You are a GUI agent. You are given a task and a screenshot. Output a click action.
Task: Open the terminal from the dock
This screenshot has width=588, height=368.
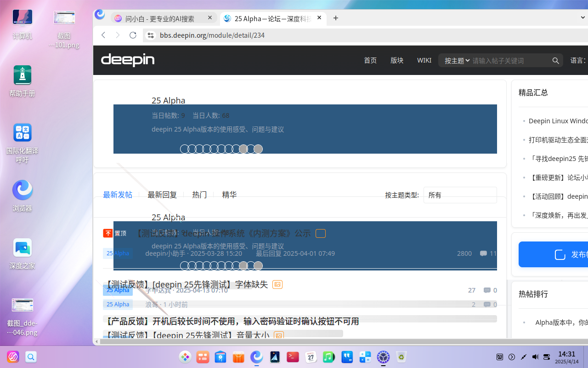pos(293,357)
